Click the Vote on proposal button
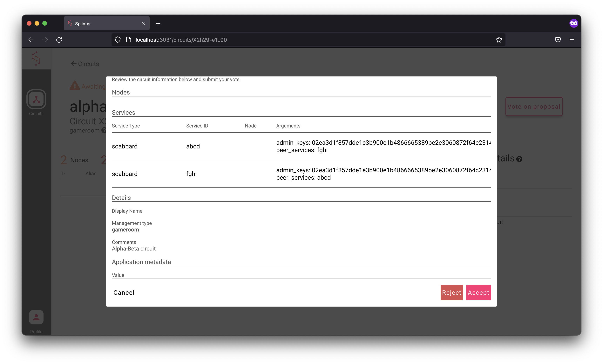This screenshot has height=364, width=603. (x=534, y=107)
